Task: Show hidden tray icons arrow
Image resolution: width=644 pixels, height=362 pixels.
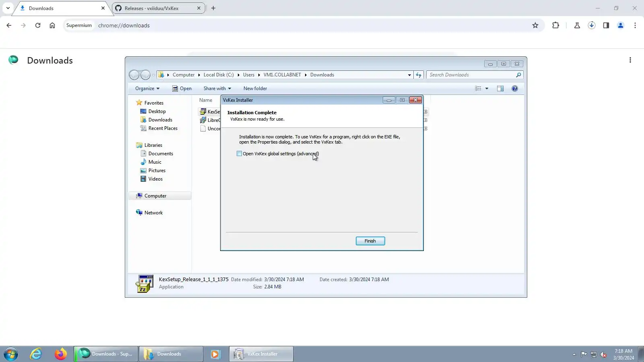Action: click(x=574, y=354)
